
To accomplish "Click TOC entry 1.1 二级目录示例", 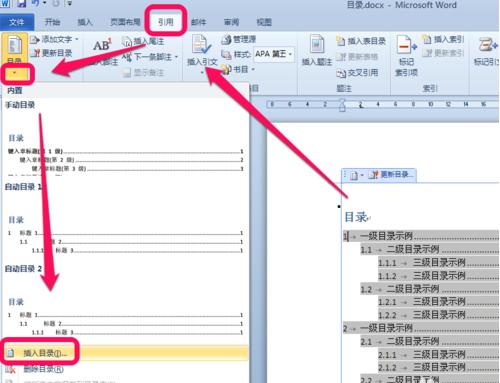I will click(x=430, y=249).
